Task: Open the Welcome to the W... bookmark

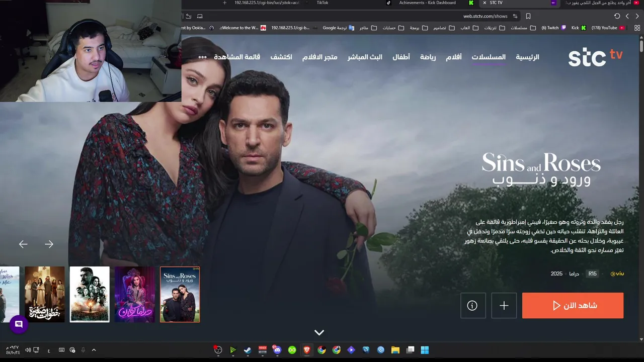Action: pyautogui.click(x=244, y=28)
